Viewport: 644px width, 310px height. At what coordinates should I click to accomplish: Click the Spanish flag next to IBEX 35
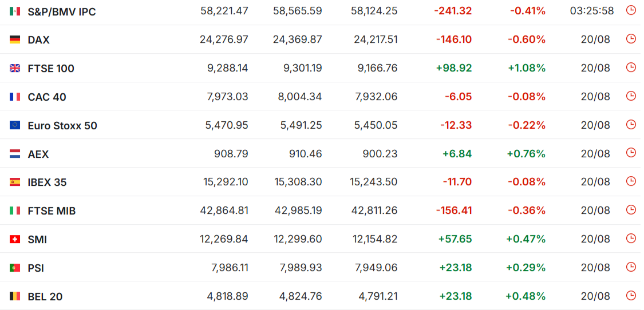pyautogui.click(x=15, y=182)
